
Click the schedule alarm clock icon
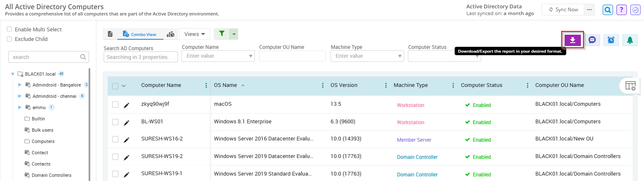click(611, 40)
